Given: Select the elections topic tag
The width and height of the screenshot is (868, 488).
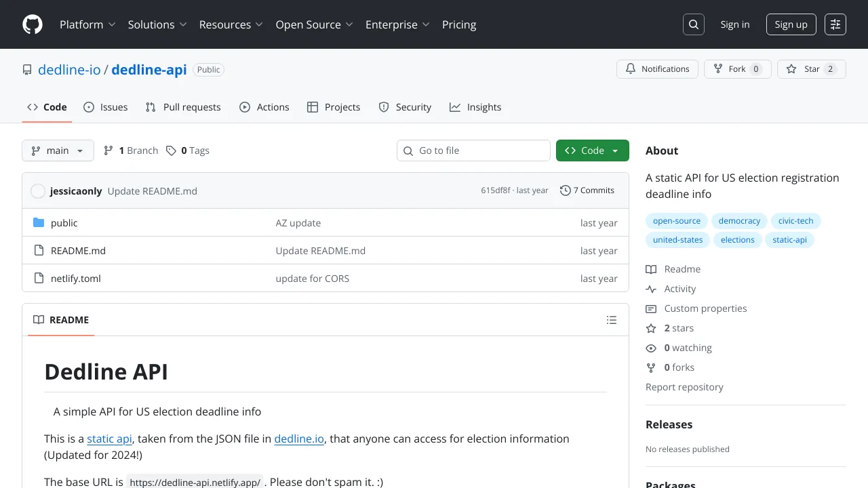Looking at the screenshot, I should coord(738,240).
